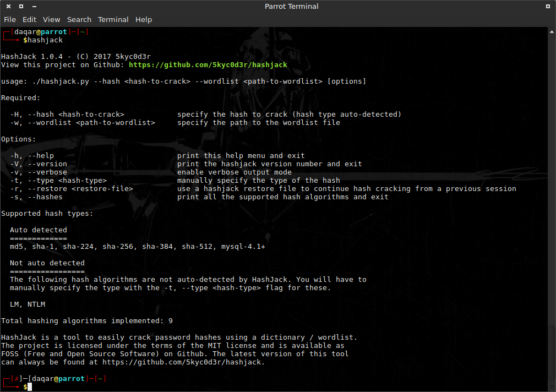Click 'print the hashjack version number and exit'

click(x=270, y=164)
